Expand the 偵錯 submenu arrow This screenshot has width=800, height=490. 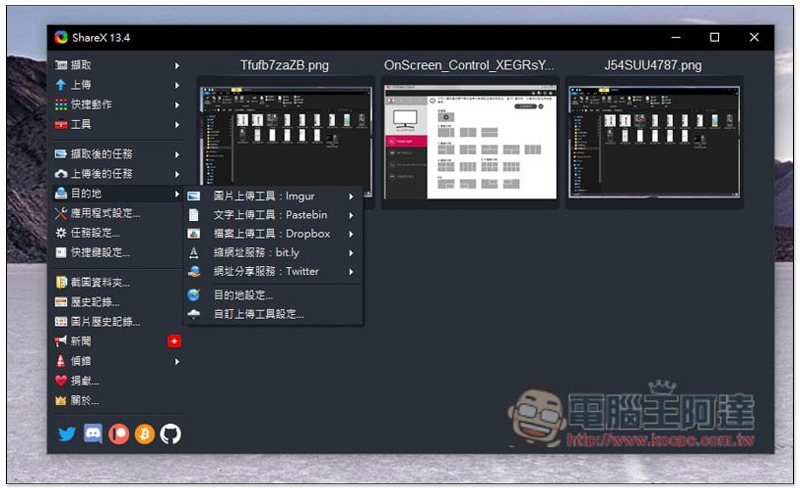click(x=177, y=361)
